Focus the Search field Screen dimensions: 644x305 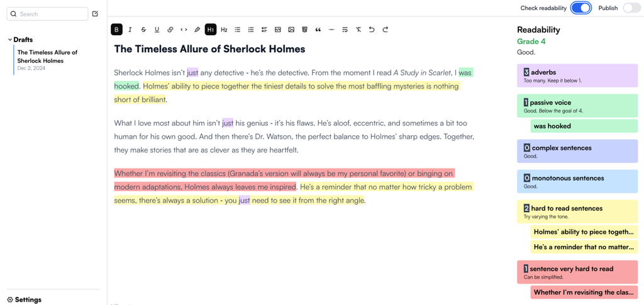coord(48,14)
